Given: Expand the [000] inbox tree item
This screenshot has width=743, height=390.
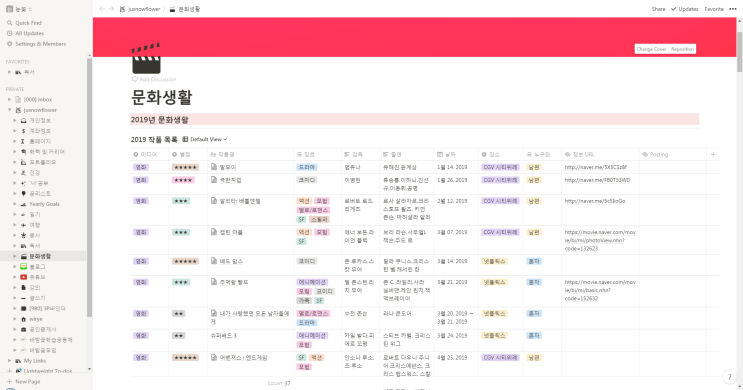Looking at the screenshot, I should tap(9, 100).
